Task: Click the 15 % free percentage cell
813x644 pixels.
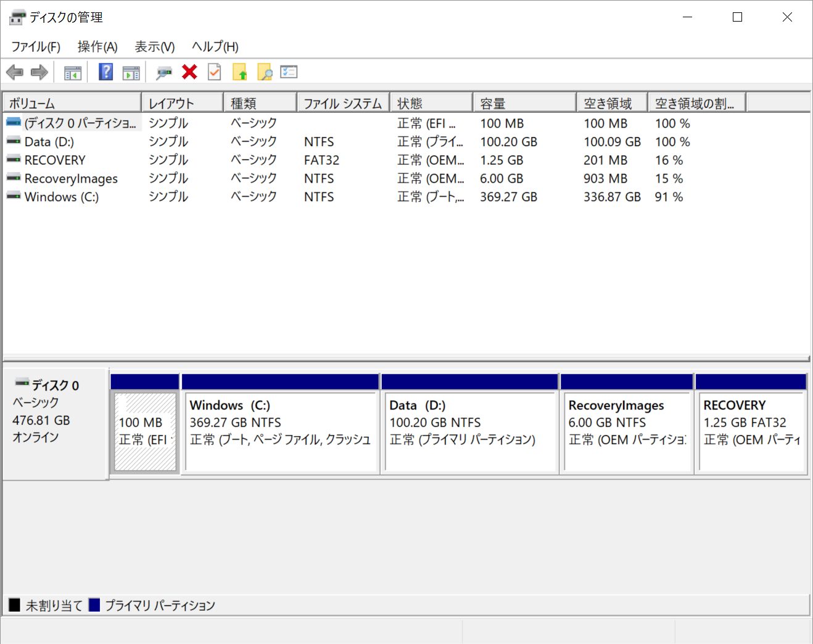Action: (x=669, y=178)
